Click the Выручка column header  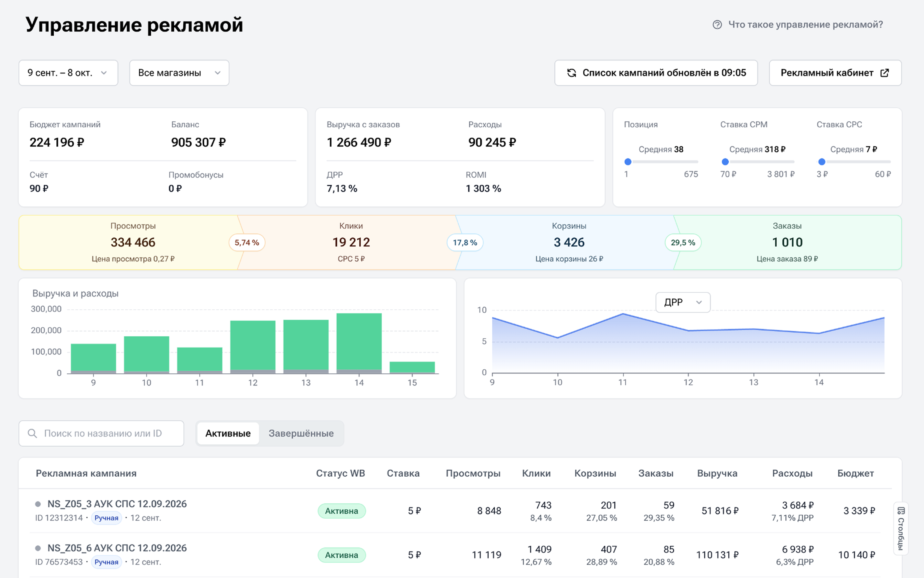click(717, 473)
